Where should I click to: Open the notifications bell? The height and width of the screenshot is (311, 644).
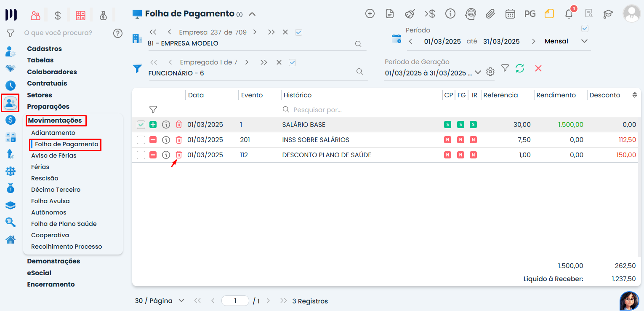point(569,14)
